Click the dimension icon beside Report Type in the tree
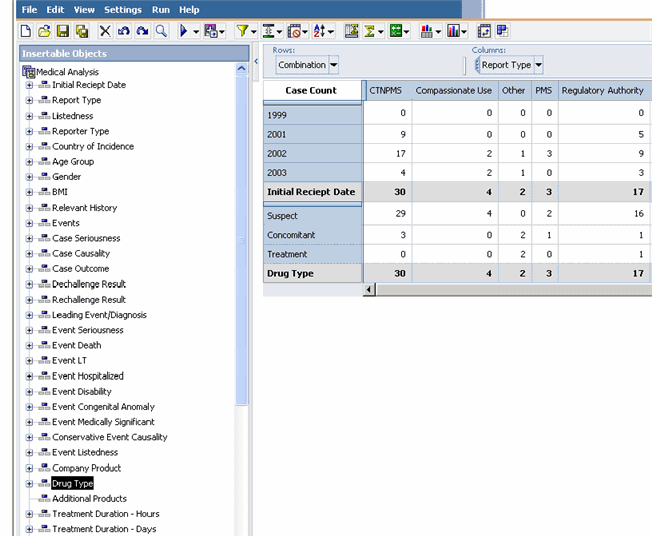The height and width of the screenshot is (536, 652). pyautogui.click(x=44, y=100)
